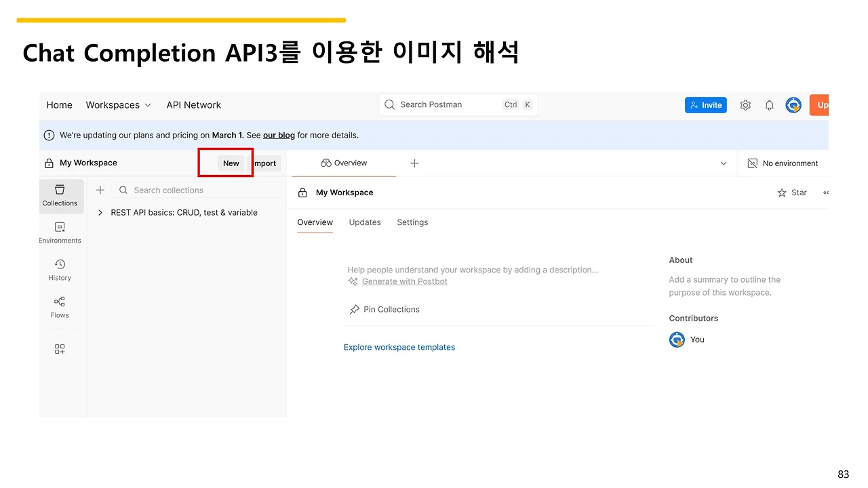Click the plus icon to create collection
This screenshot has height=488, width=868.
coord(100,190)
